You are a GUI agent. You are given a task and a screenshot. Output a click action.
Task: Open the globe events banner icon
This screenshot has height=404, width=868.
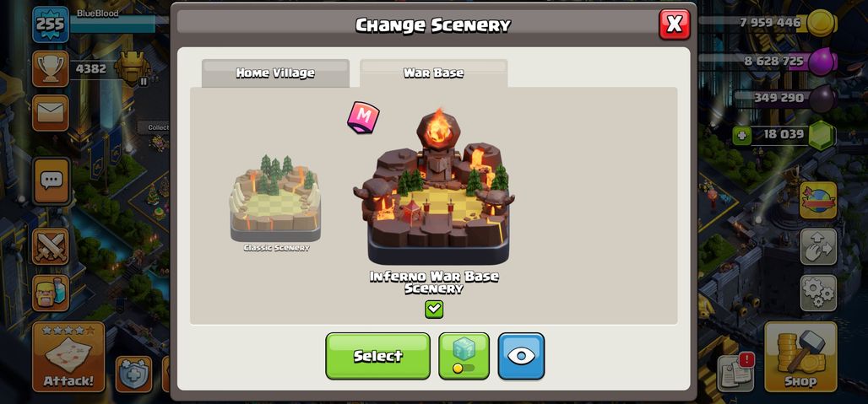point(818,200)
